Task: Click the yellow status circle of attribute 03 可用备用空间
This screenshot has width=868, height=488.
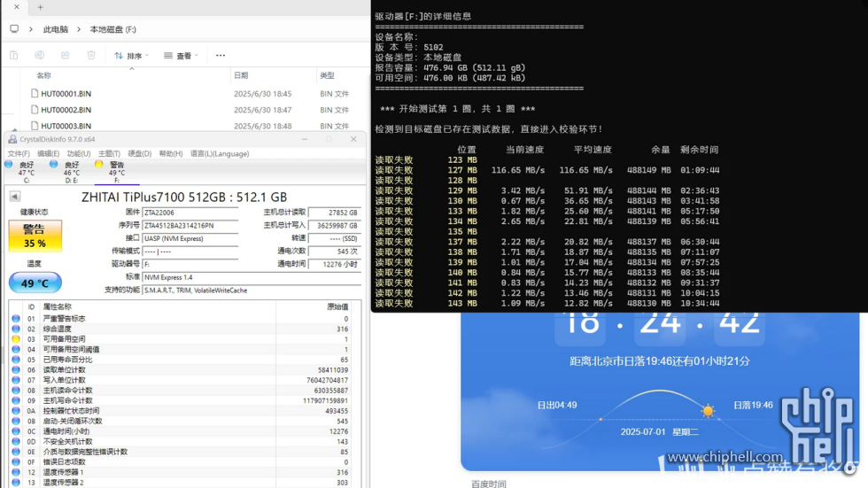Action: pyautogui.click(x=16, y=339)
